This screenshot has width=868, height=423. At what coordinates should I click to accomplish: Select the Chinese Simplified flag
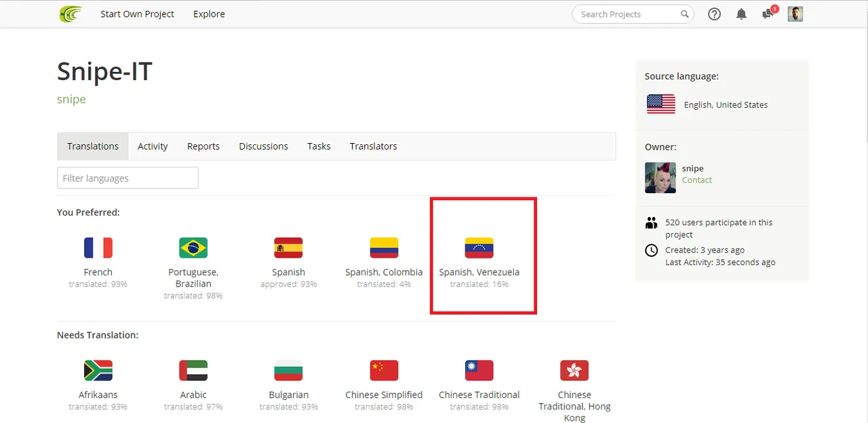(384, 371)
